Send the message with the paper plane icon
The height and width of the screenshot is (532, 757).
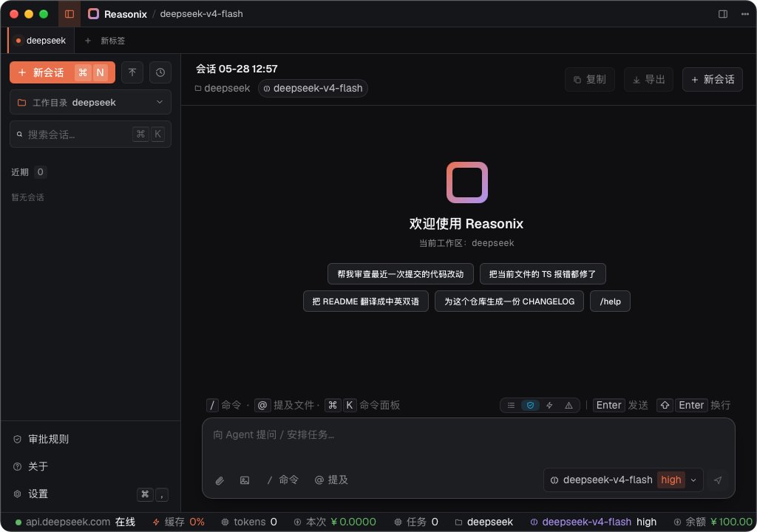pyautogui.click(x=718, y=480)
